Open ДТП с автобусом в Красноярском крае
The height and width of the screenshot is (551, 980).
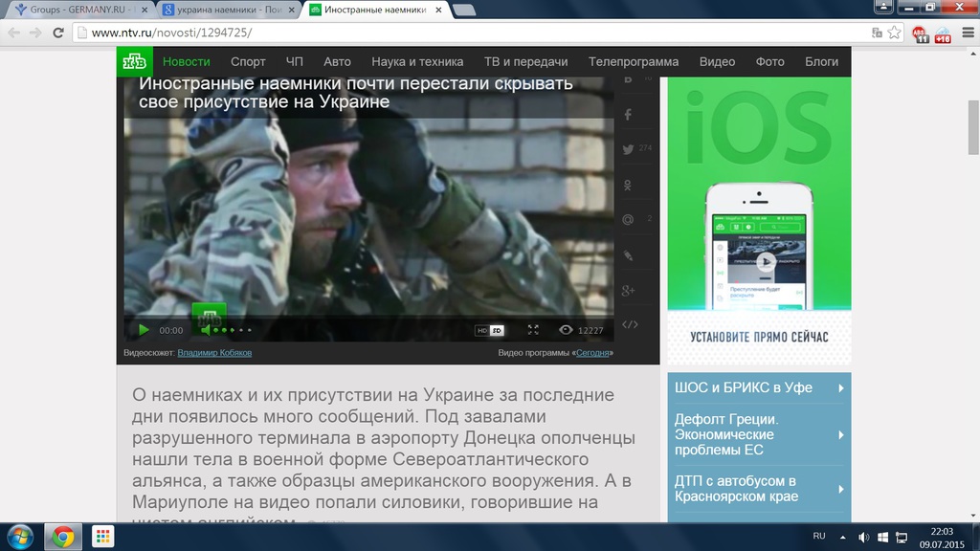point(736,489)
